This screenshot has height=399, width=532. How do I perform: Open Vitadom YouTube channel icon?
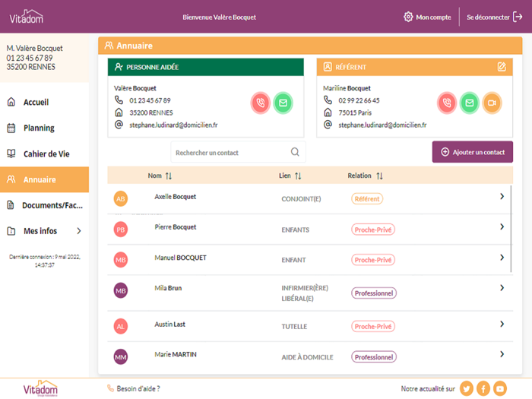pyautogui.click(x=499, y=388)
